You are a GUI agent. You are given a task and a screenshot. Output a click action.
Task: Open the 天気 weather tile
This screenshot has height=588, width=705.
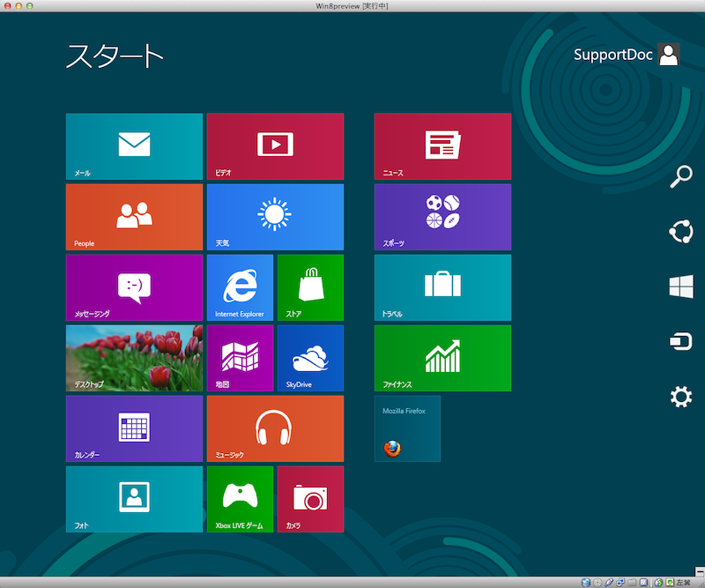pyautogui.click(x=275, y=217)
